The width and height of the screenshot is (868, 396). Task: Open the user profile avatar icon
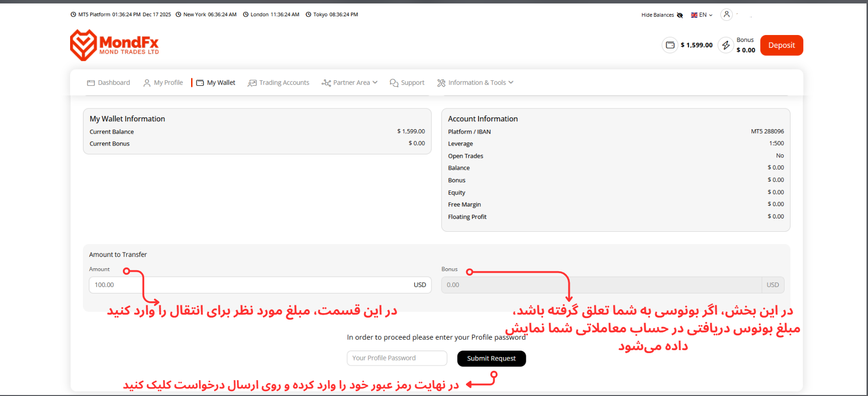[x=726, y=14]
